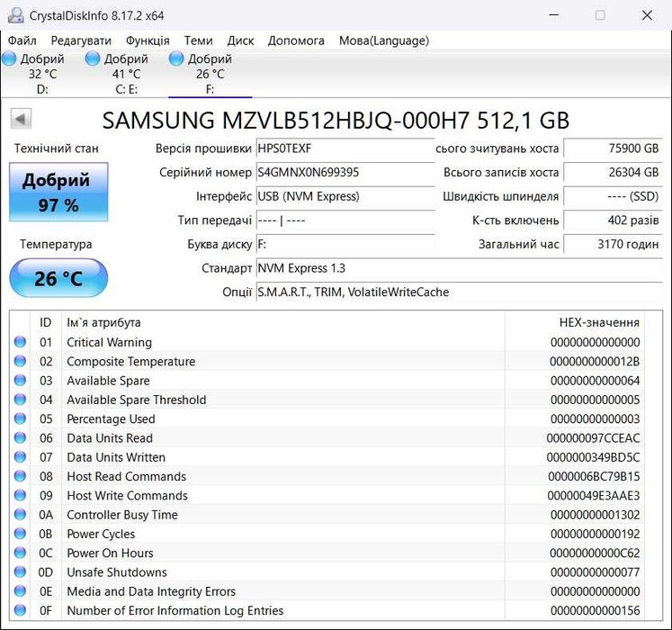Open the Мова(Language) menu
The width and height of the screenshot is (672, 630).
[x=384, y=40]
